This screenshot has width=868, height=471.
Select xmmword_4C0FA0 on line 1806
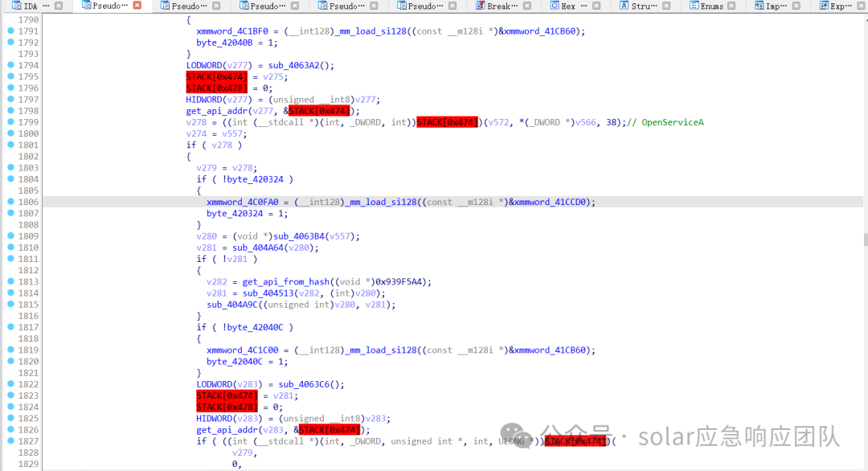(x=243, y=202)
